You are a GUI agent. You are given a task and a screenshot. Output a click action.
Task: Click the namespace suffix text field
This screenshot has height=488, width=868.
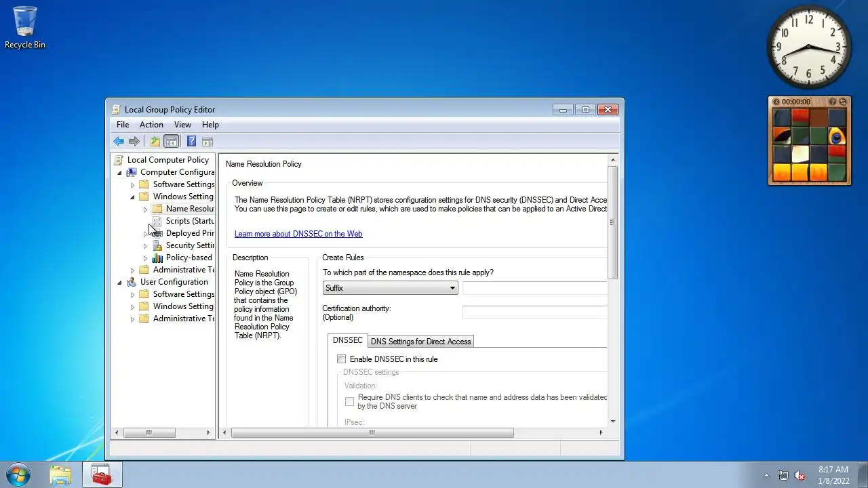[x=534, y=288]
